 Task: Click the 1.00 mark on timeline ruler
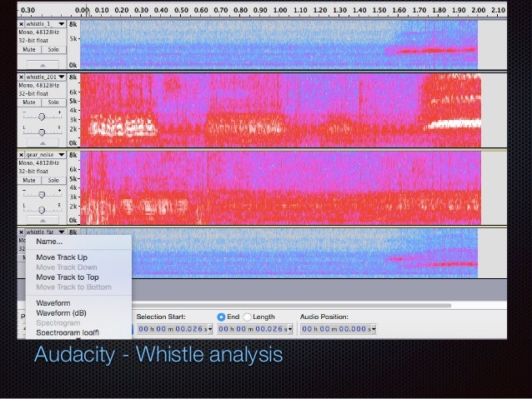click(x=280, y=10)
